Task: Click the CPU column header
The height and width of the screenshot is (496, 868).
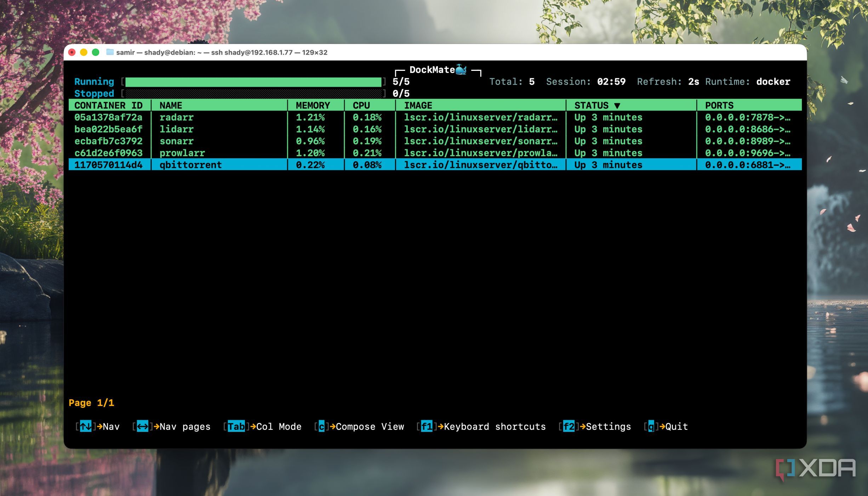Action: click(x=361, y=105)
